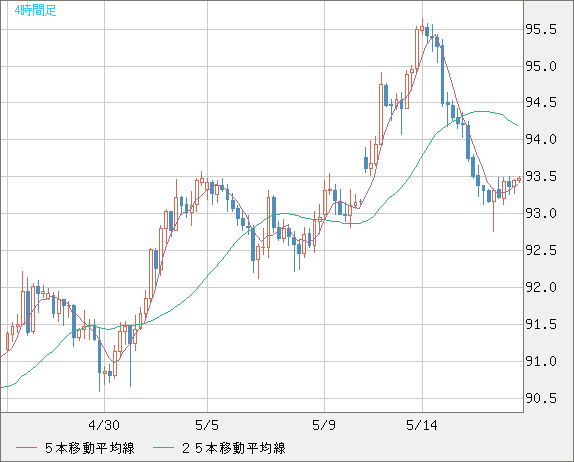
Task: Click the pink 5-period line legend swatch
Action: pyautogui.click(x=26, y=448)
